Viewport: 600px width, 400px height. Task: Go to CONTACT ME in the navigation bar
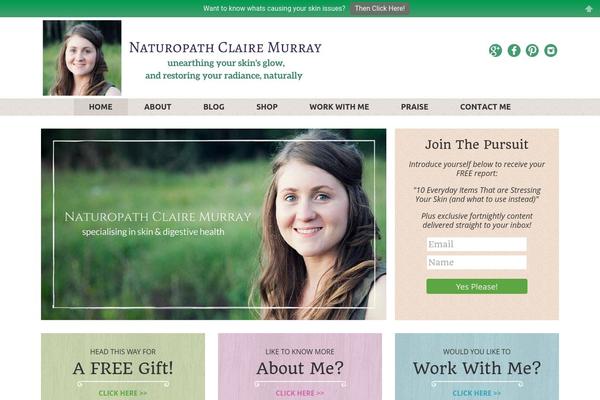point(486,107)
